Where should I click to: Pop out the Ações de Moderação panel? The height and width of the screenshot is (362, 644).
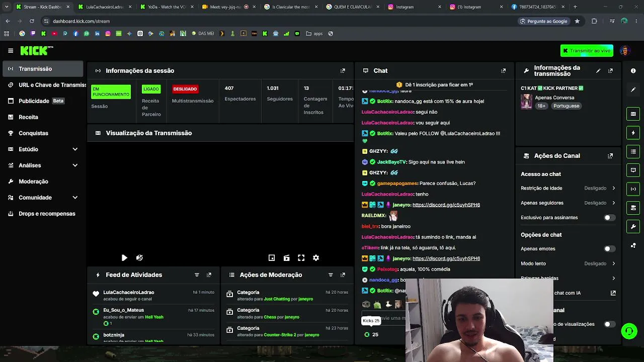click(x=343, y=275)
